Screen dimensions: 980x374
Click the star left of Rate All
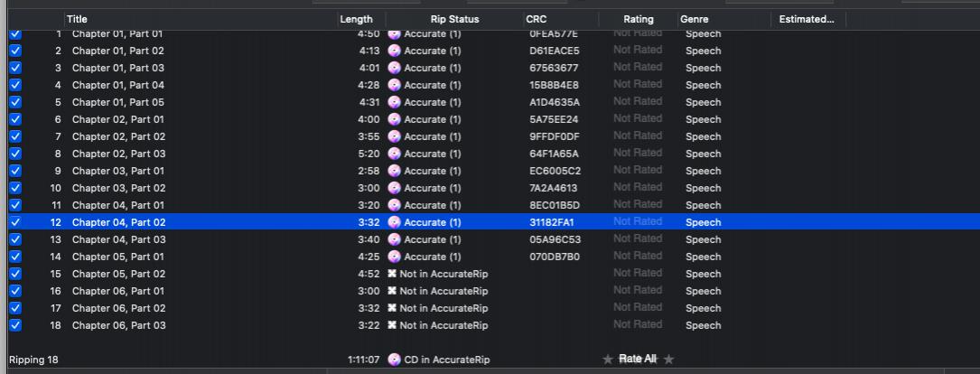point(608,360)
